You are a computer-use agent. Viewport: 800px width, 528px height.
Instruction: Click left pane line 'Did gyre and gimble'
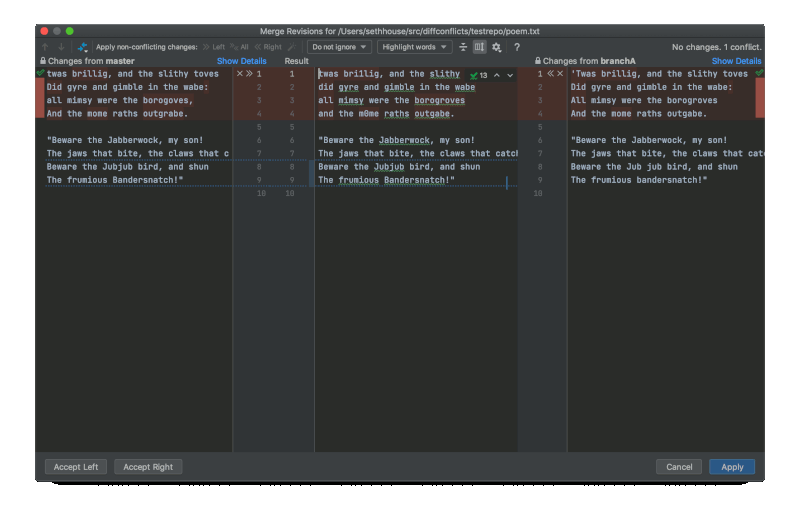(128, 87)
